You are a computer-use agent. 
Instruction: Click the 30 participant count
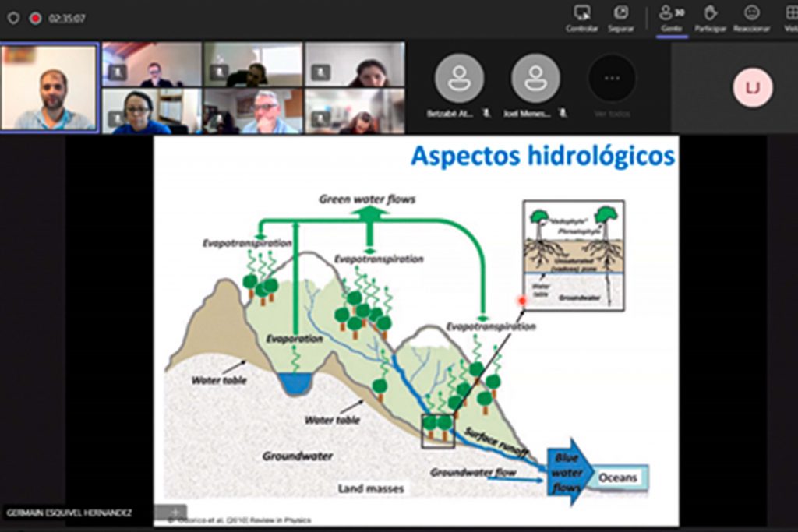click(680, 12)
